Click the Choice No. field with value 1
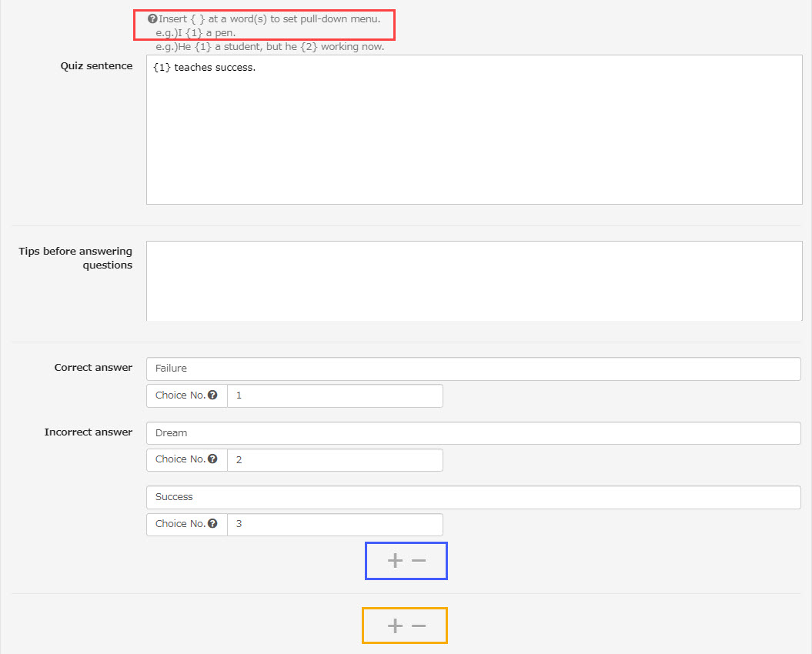The image size is (812, 654). pos(335,395)
